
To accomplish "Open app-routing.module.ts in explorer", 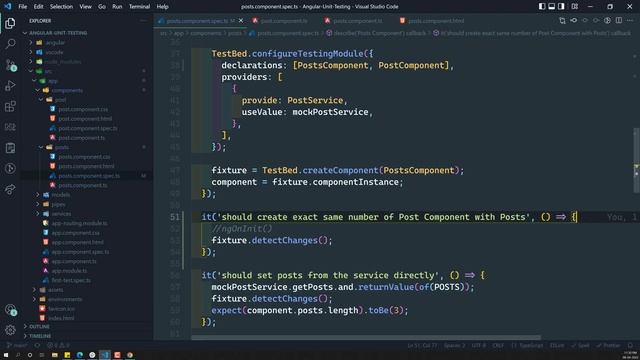I will tap(79, 223).
